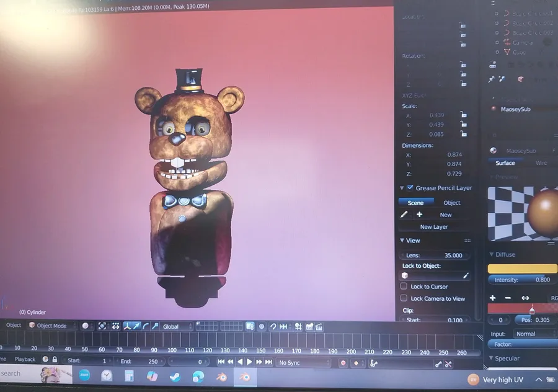Collapse the View panel
Screen dimensions: 558x392
[x=402, y=241]
